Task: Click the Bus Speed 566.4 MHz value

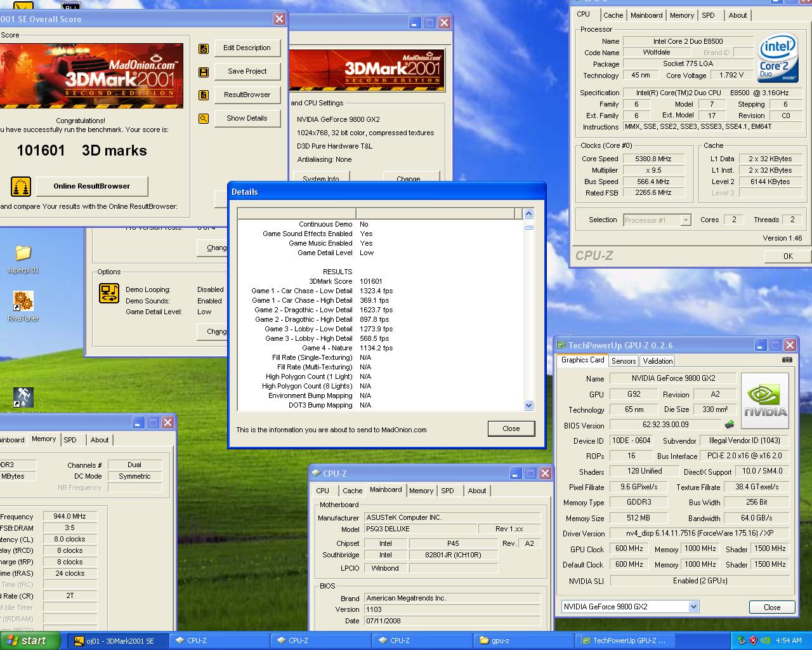Action: [653, 182]
